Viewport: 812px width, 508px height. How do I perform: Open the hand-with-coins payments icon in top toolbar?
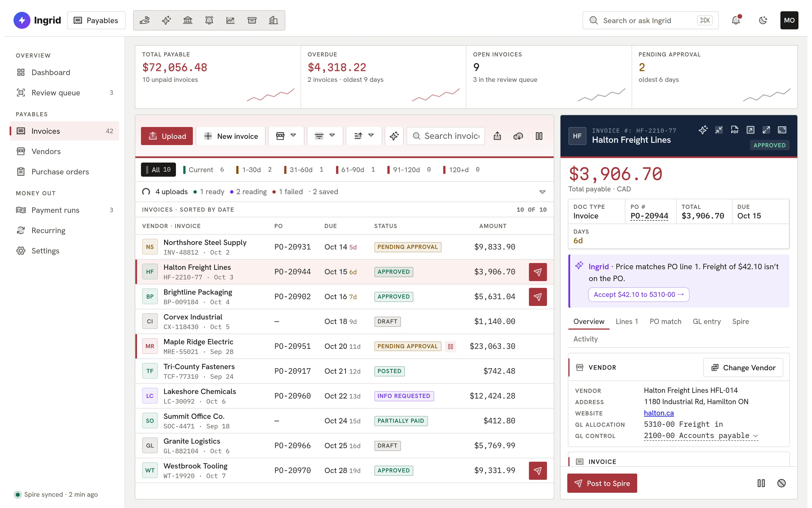(145, 21)
